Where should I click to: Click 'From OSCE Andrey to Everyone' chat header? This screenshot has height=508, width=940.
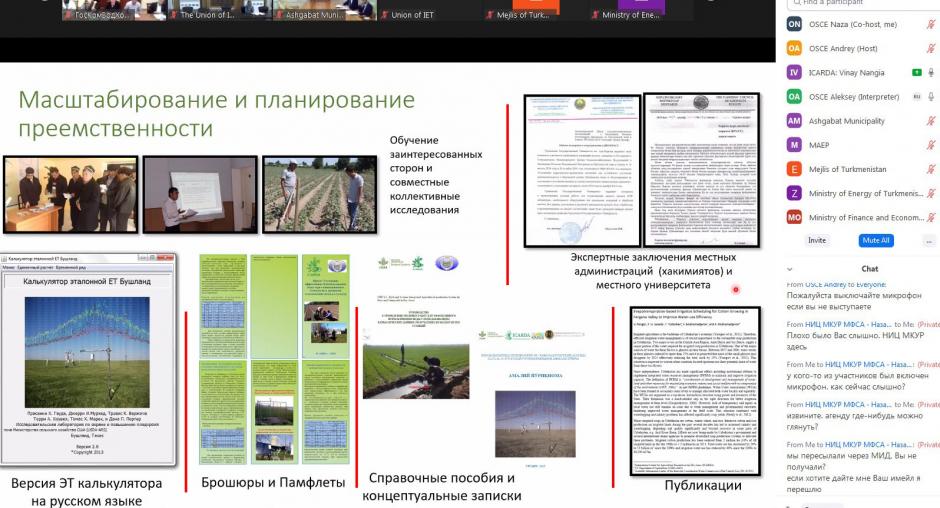(836, 284)
